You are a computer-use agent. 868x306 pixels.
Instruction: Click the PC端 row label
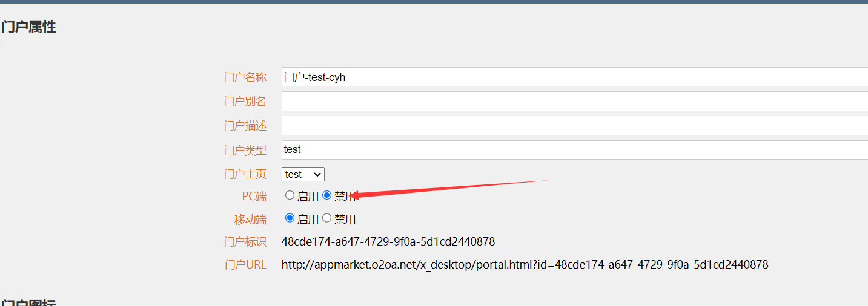[254, 196]
